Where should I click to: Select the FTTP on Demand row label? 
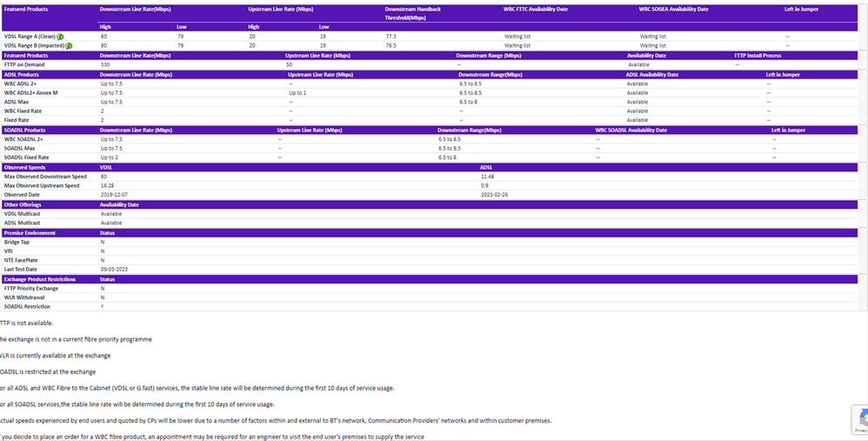(x=24, y=64)
